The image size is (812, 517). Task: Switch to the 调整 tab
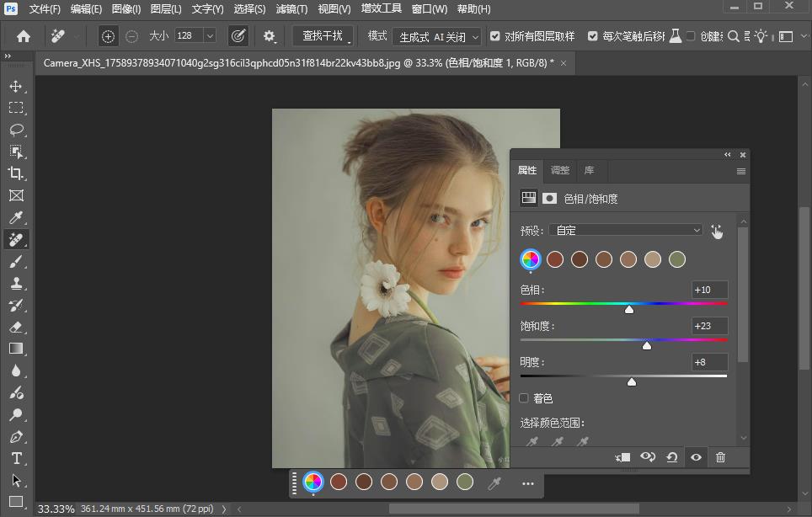(x=560, y=170)
